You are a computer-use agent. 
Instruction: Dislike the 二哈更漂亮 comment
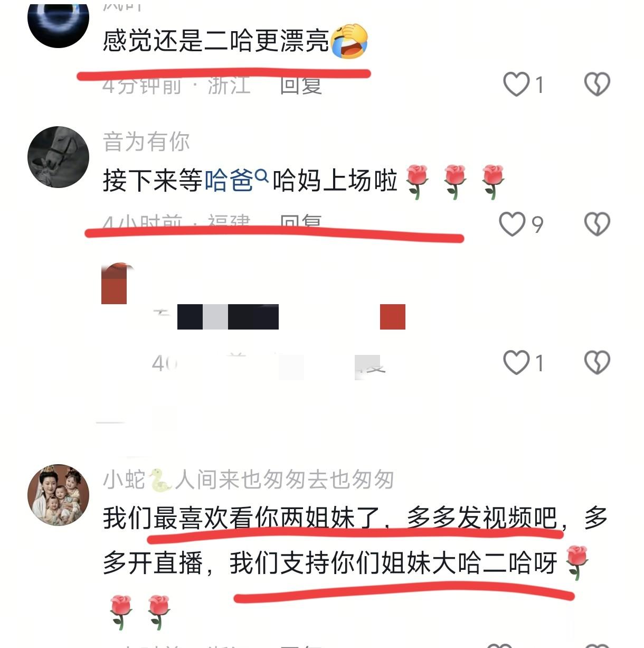click(597, 84)
